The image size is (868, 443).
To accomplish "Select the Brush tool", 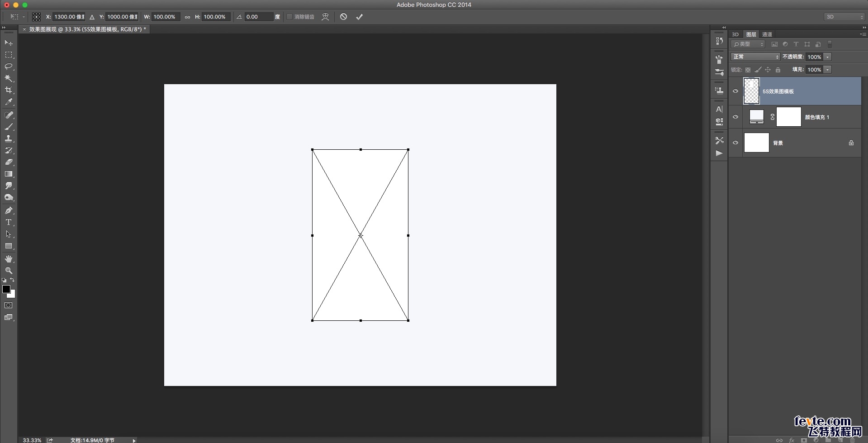I will [x=9, y=127].
